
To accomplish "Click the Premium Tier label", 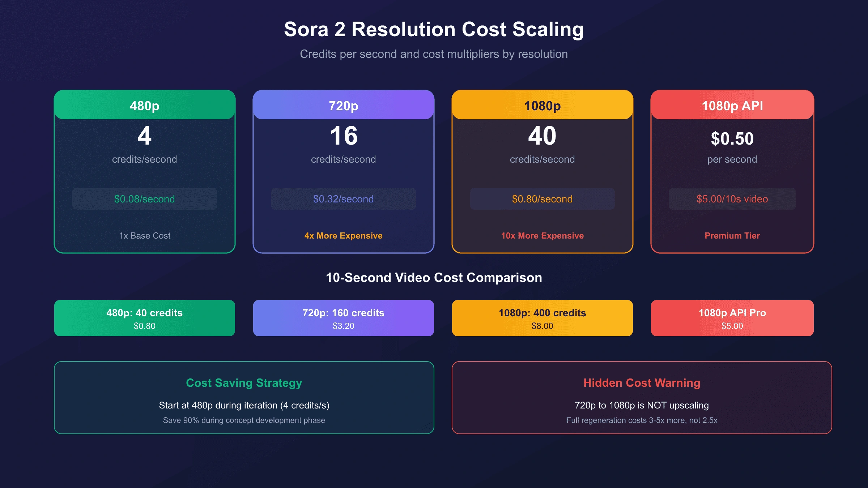I will pyautogui.click(x=732, y=236).
